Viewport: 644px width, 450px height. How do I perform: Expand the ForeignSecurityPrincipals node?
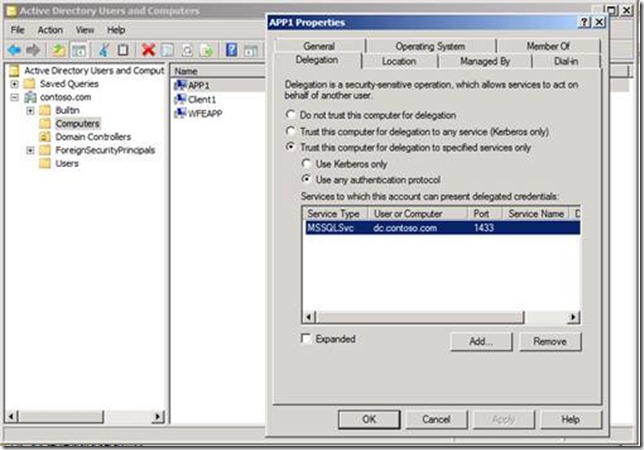pyautogui.click(x=30, y=150)
